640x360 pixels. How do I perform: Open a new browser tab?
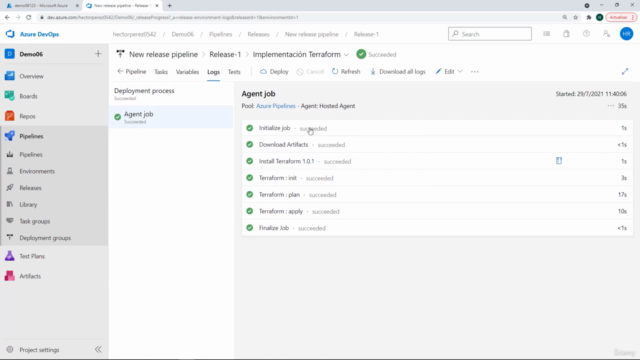click(169, 6)
